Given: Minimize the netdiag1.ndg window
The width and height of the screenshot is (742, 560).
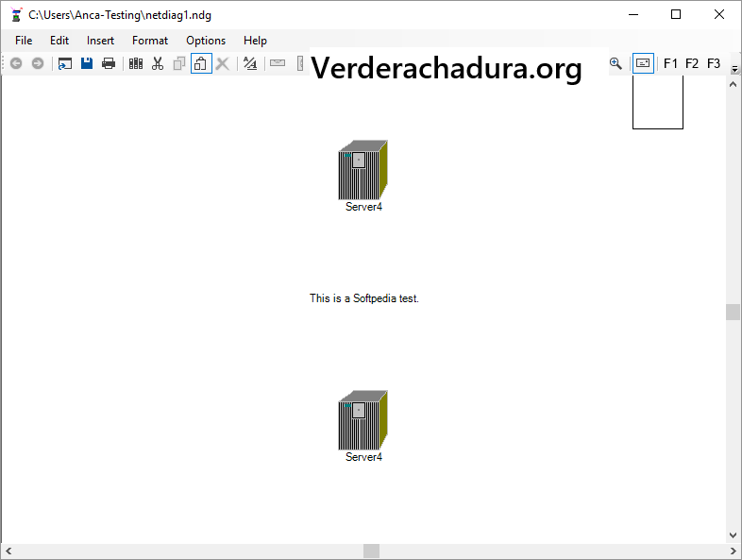Looking at the screenshot, I should (633, 15).
